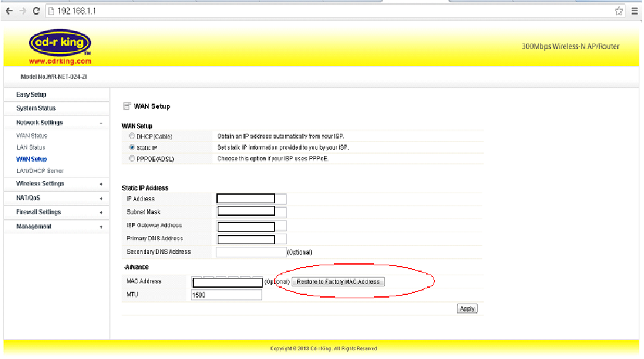Expand the Management section

[101, 227]
